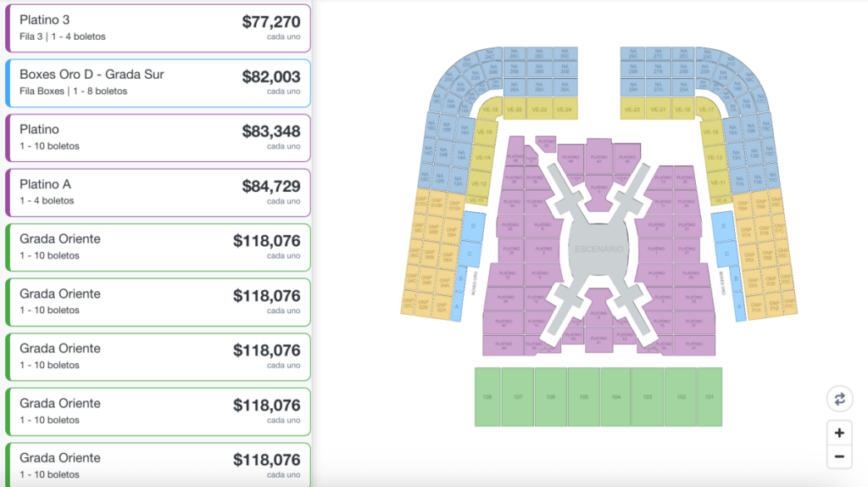Pick the first Grada Oriente listing

(x=158, y=247)
